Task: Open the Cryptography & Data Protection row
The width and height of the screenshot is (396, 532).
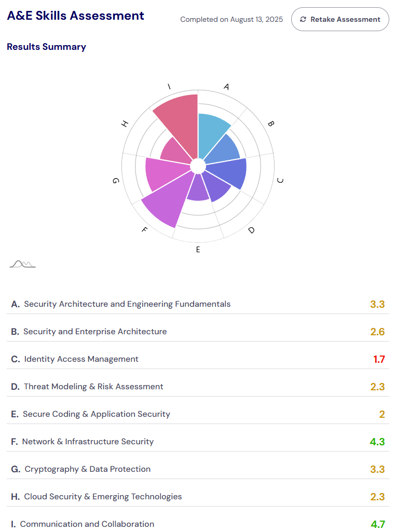Action: [x=87, y=469]
